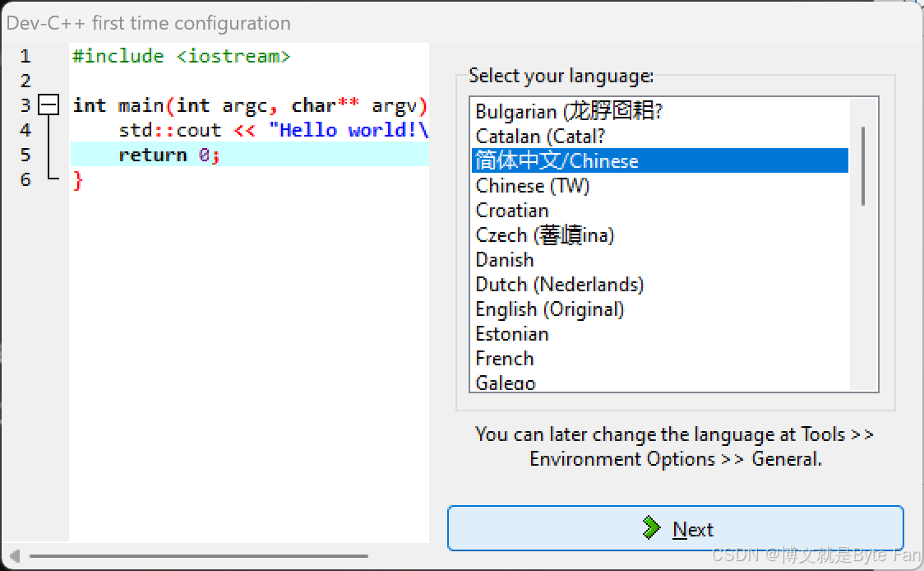924x571 pixels.
Task: Click the Next button
Action: (x=675, y=528)
